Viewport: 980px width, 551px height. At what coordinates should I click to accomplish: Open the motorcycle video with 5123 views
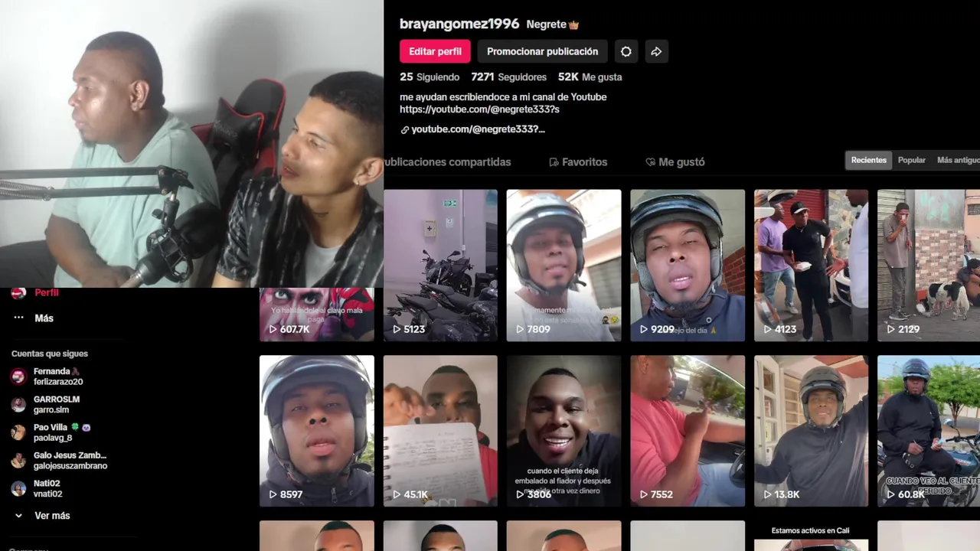coord(440,266)
